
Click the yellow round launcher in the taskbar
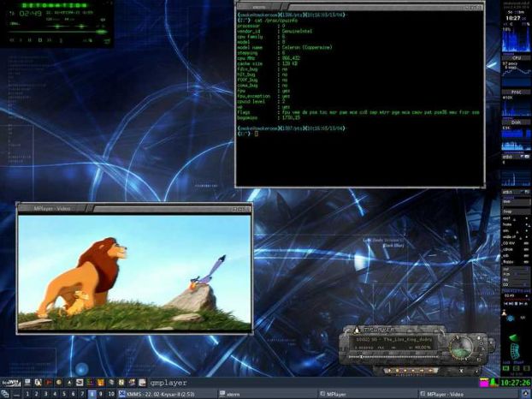pyautogui.click(x=59, y=383)
